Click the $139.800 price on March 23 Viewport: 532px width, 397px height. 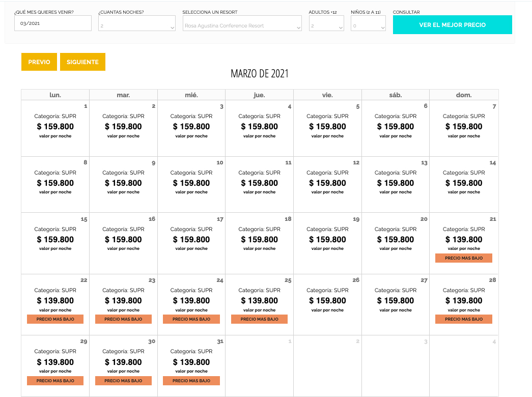123,301
